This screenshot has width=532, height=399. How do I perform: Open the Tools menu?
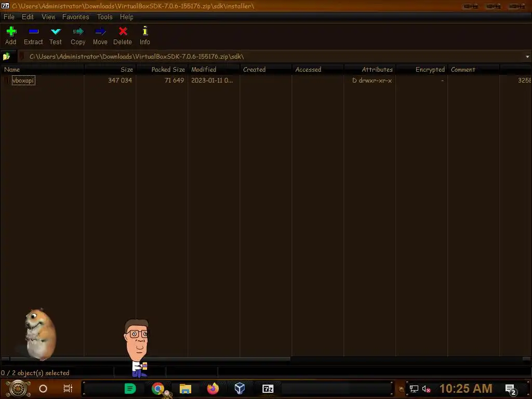(x=104, y=17)
